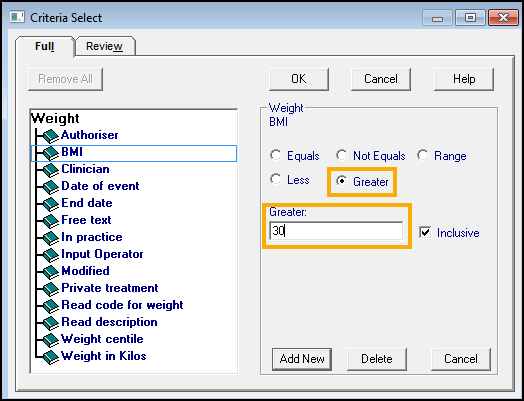Pick the Weight in Kilos book icon
This screenshot has width=524, height=401.
(x=51, y=357)
